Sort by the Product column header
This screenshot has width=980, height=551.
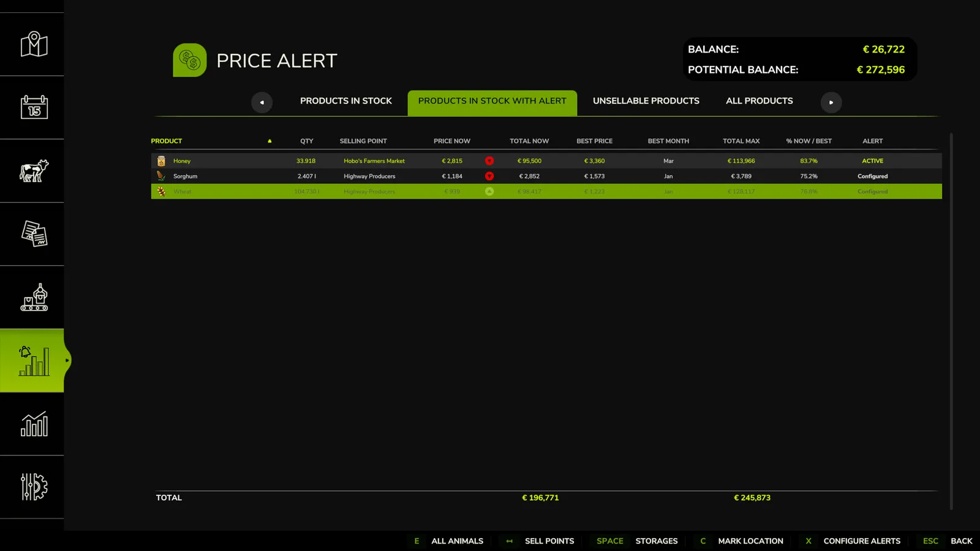(x=167, y=141)
